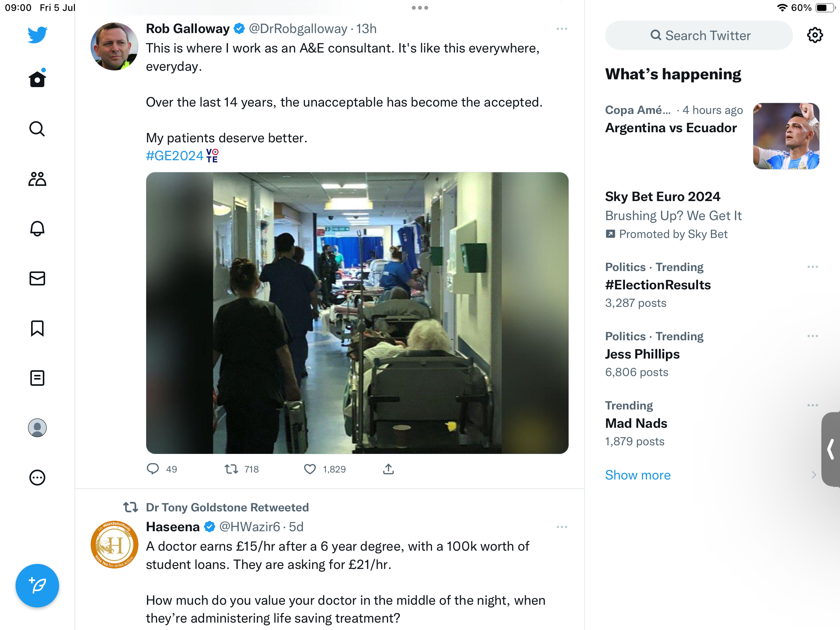840x630 pixels.
Task: Click Show more trends link
Action: click(x=638, y=475)
